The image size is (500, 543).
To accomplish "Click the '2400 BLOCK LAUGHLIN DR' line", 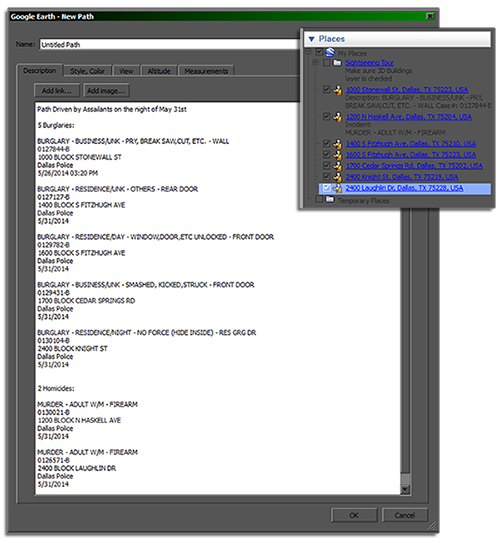I will 77,468.
